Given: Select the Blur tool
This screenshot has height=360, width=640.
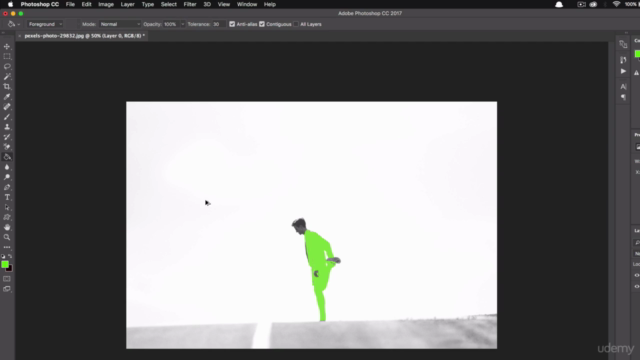Looking at the screenshot, I should [7, 167].
